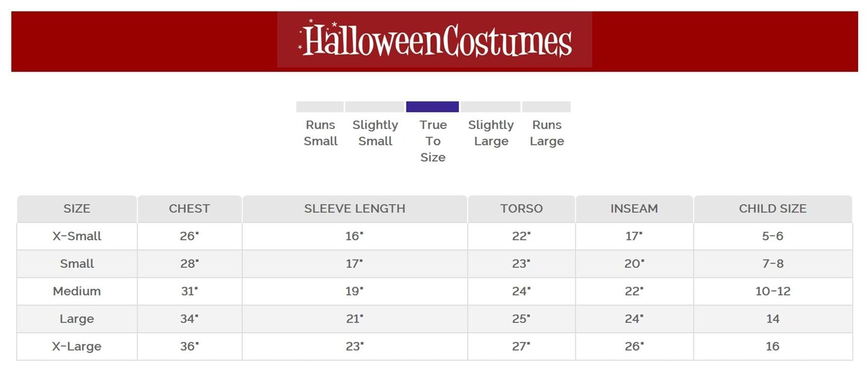Select the Slightly Small fit bar
868x377 pixels.
click(374, 107)
